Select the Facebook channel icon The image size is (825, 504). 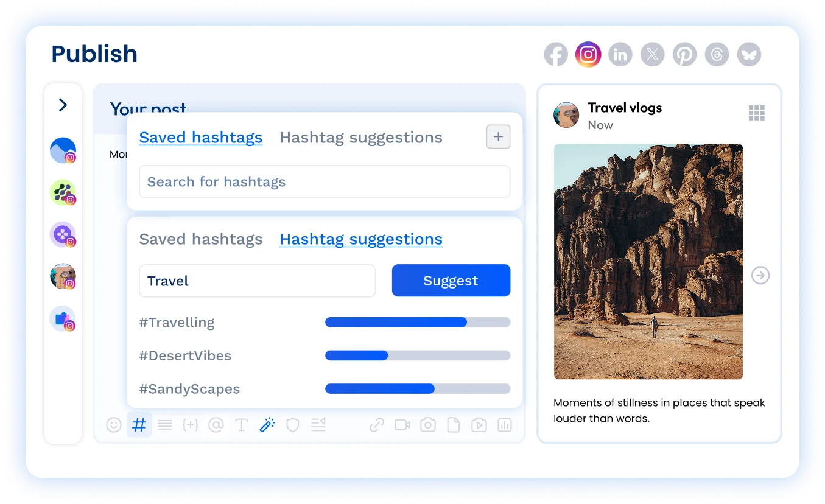click(x=555, y=54)
